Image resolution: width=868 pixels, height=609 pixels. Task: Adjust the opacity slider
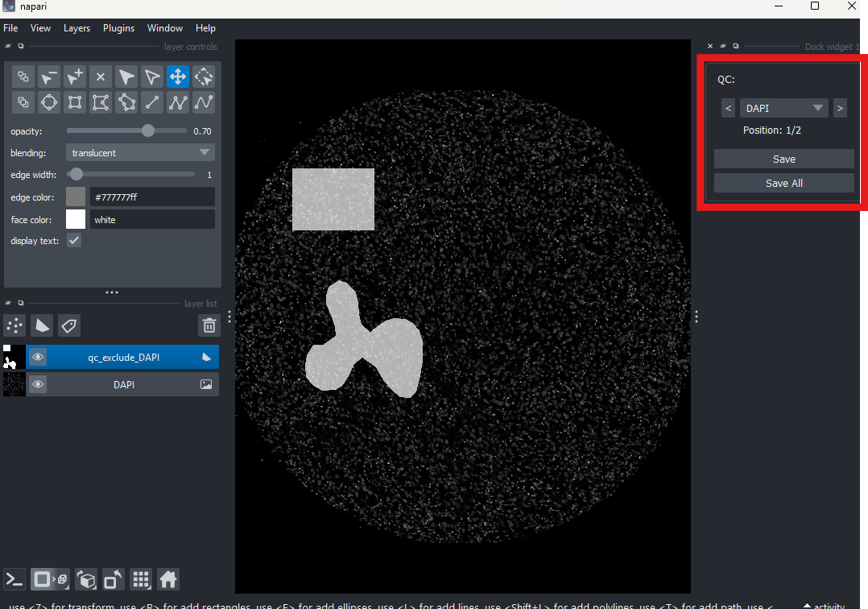[147, 130]
